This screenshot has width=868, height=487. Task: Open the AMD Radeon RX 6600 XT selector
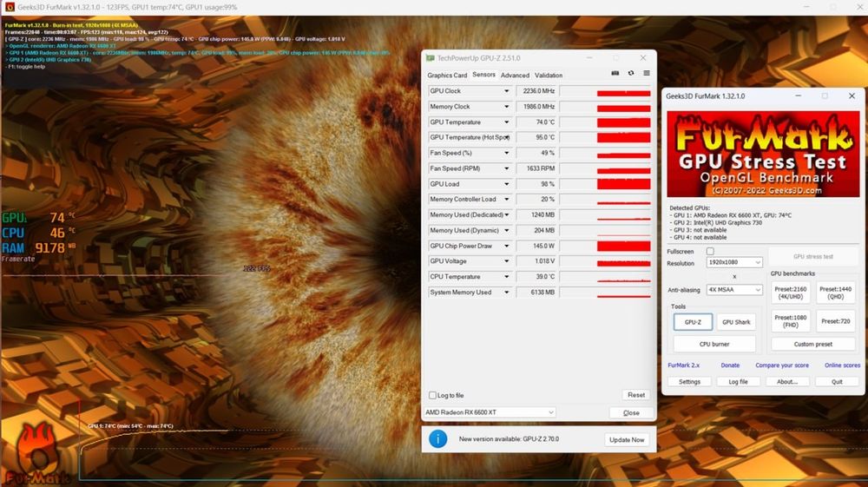pos(490,412)
